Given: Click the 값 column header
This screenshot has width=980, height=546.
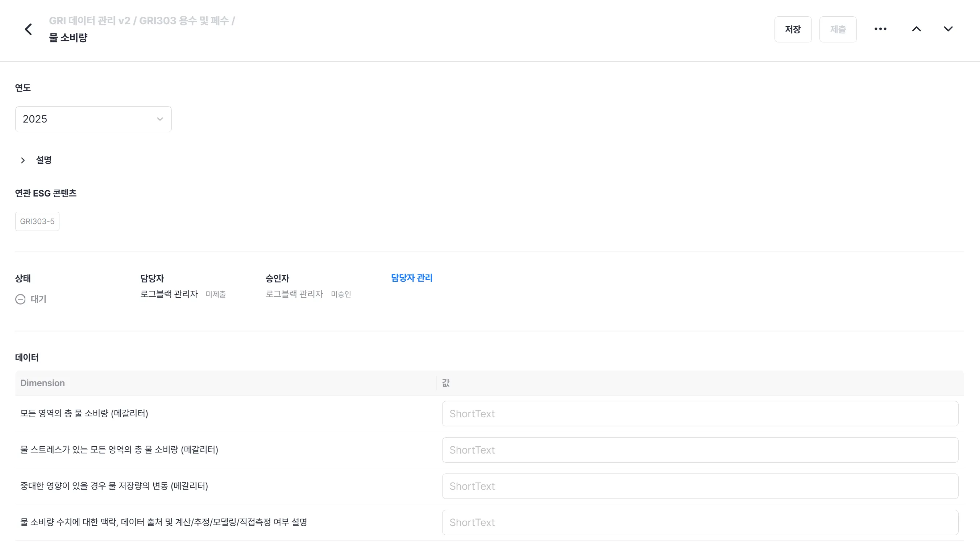Looking at the screenshot, I should 446,383.
